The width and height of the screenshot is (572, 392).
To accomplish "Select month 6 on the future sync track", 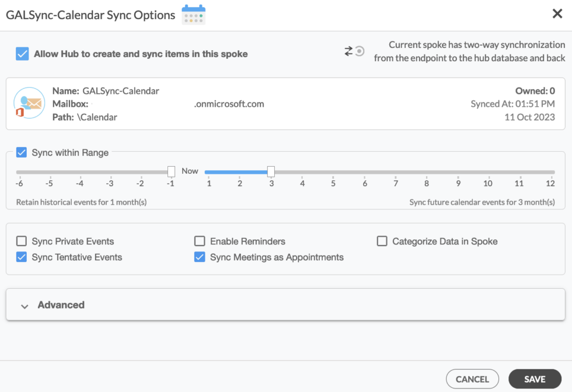I will (364, 171).
